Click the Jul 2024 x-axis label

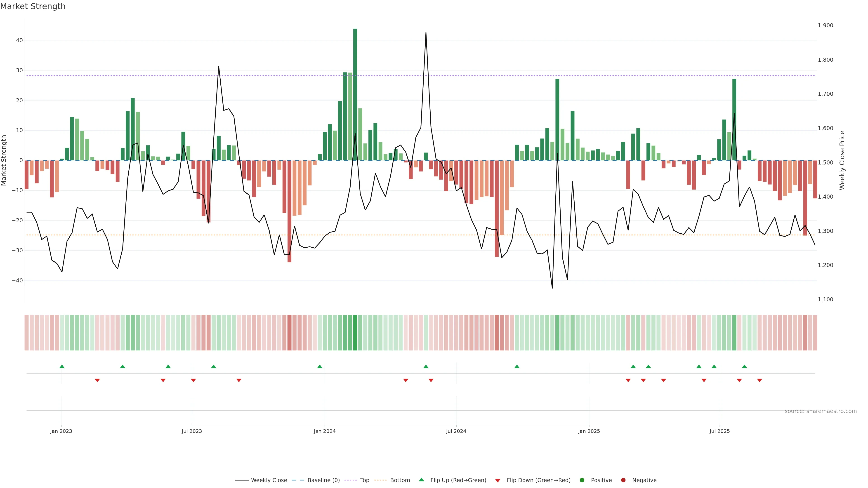[456, 431]
